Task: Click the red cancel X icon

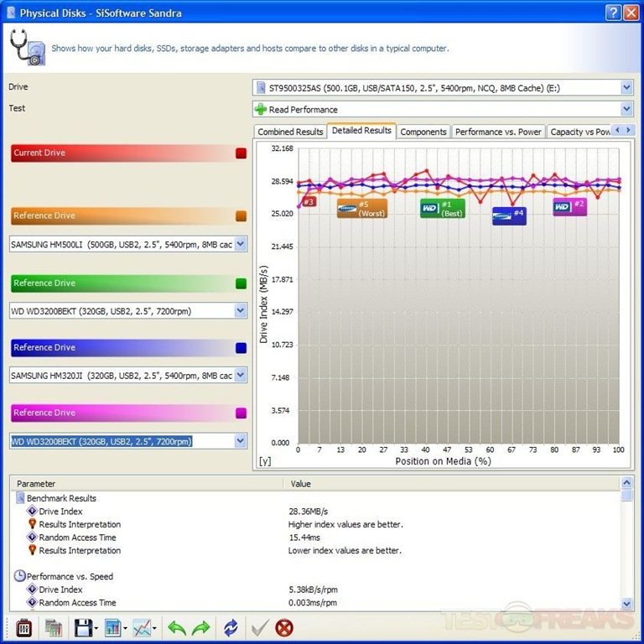Action: tap(284, 626)
